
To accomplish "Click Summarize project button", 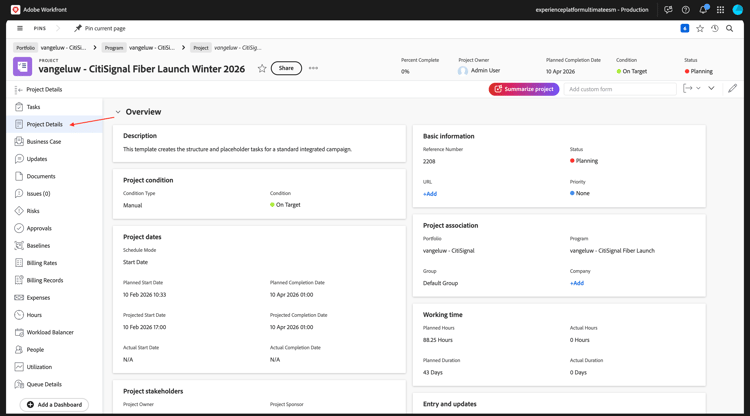I will 524,89.
